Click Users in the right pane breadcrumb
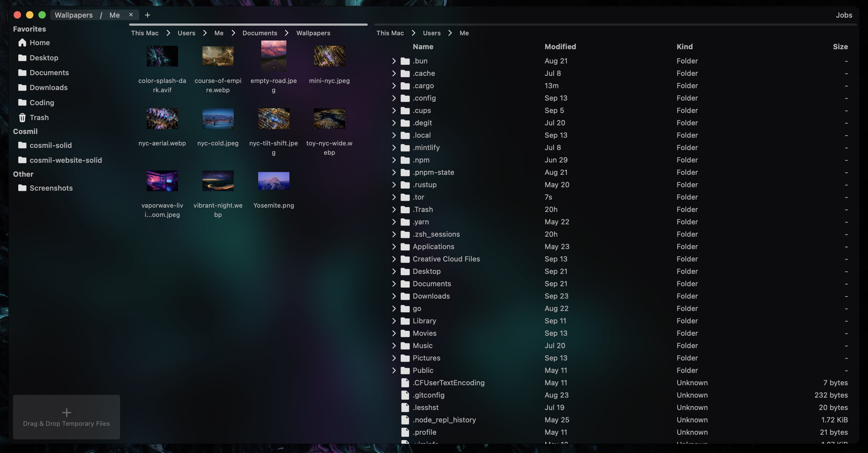Image resolution: width=868 pixels, height=453 pixels. [431, 33]
